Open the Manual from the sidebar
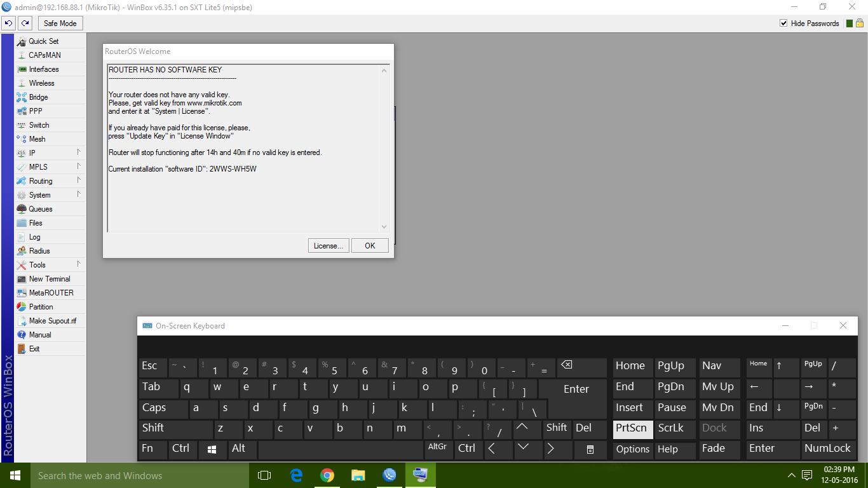 [50, 335]
